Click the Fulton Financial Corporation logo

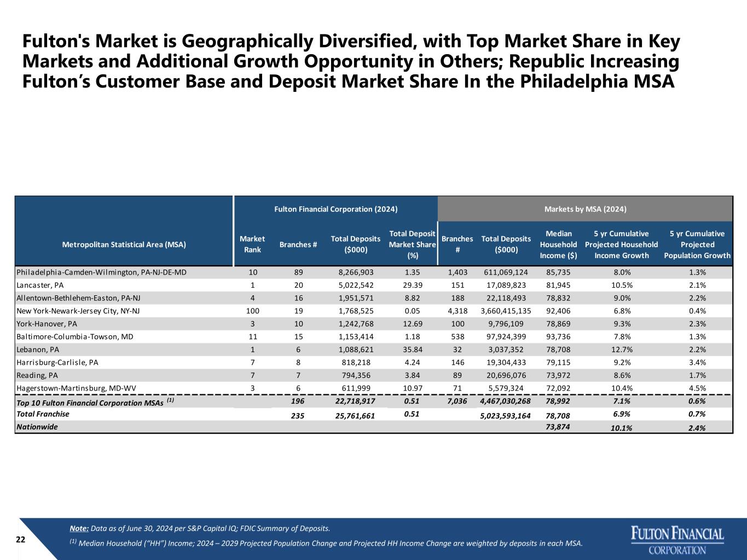pyautogui.click(x=677, y=541)
